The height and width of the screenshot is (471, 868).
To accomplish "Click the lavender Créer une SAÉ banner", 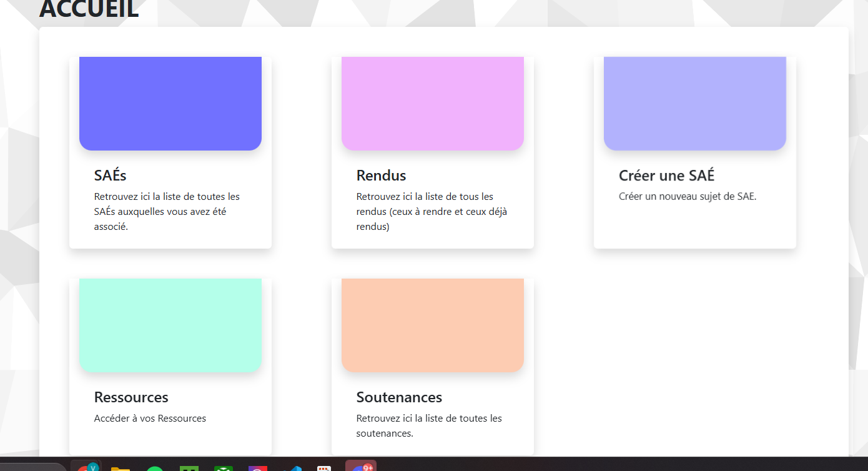I will [x=694, y=103].
